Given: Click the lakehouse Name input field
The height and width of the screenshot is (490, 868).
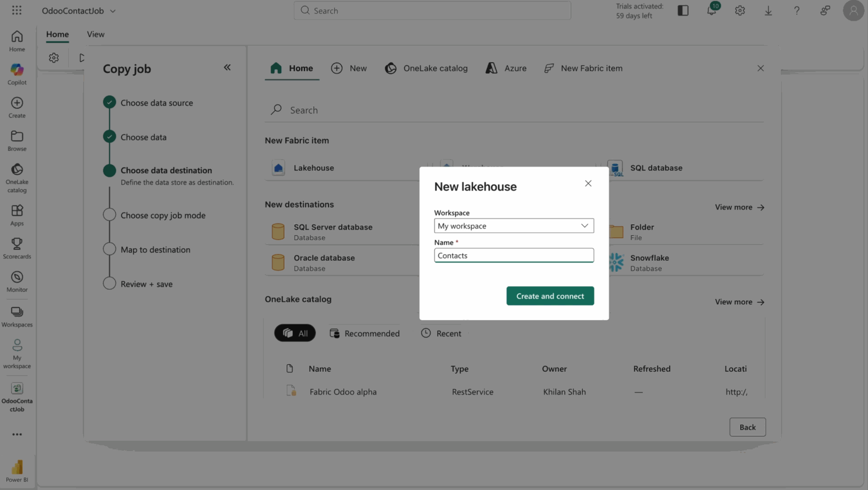Looking at the screenshot, I should point(514,255).
